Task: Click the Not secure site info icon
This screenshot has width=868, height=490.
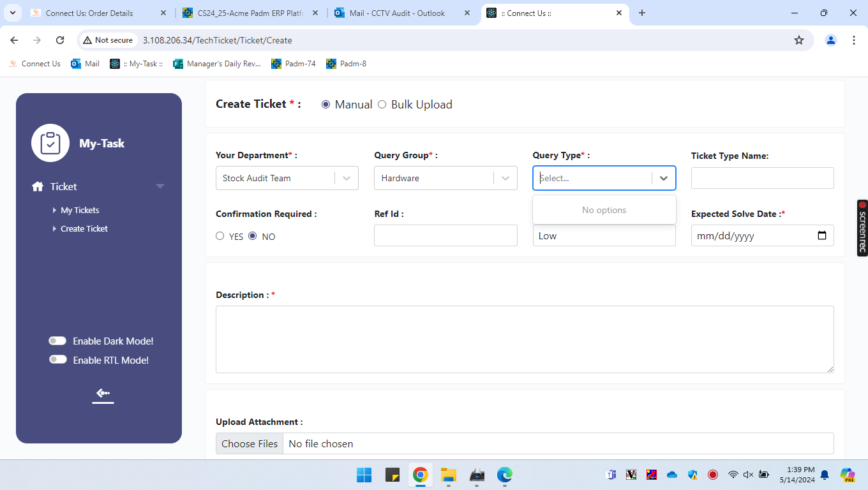Action: point(87,40)
